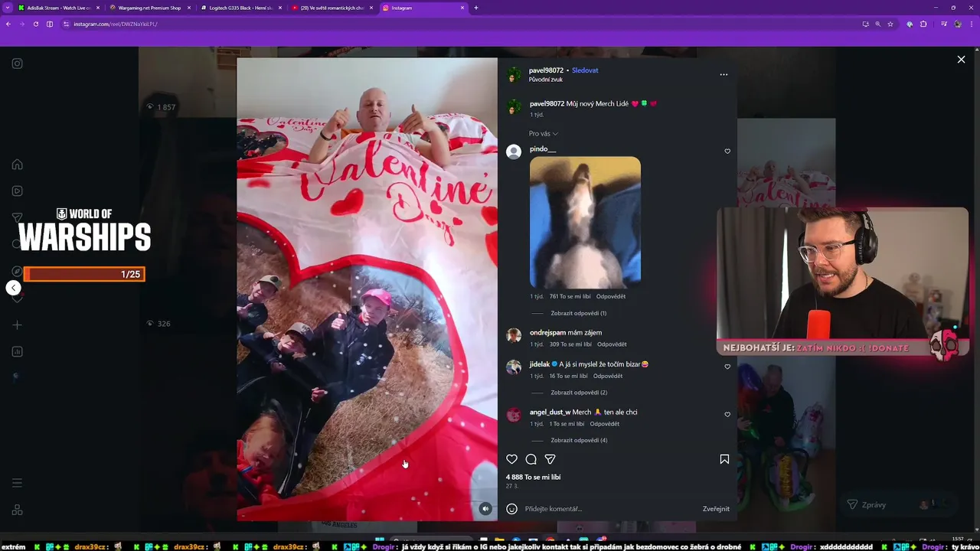Click the orange 1/25 progress bar

tap(84, 274)
